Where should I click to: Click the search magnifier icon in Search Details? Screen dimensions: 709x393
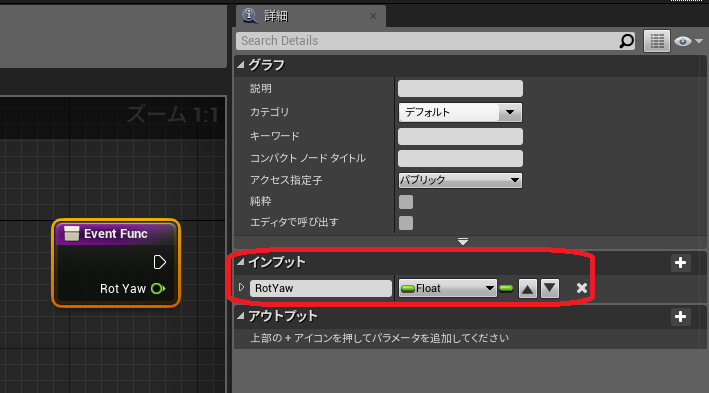[626, 41]
